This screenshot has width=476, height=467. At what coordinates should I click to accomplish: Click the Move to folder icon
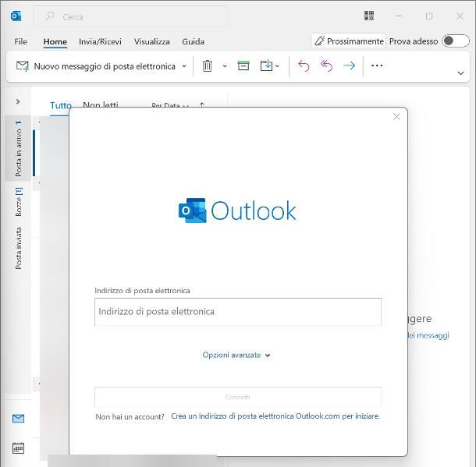coord(266,65)
